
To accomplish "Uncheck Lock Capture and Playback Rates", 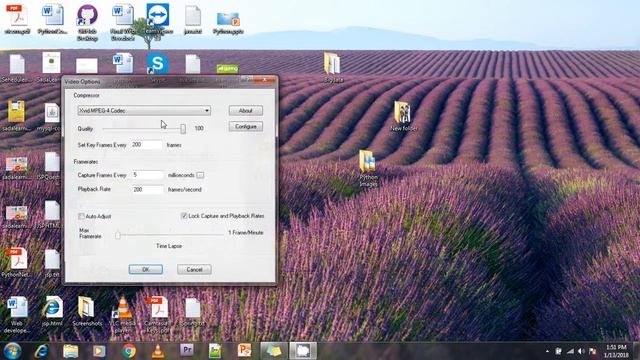I will [184, 216].
